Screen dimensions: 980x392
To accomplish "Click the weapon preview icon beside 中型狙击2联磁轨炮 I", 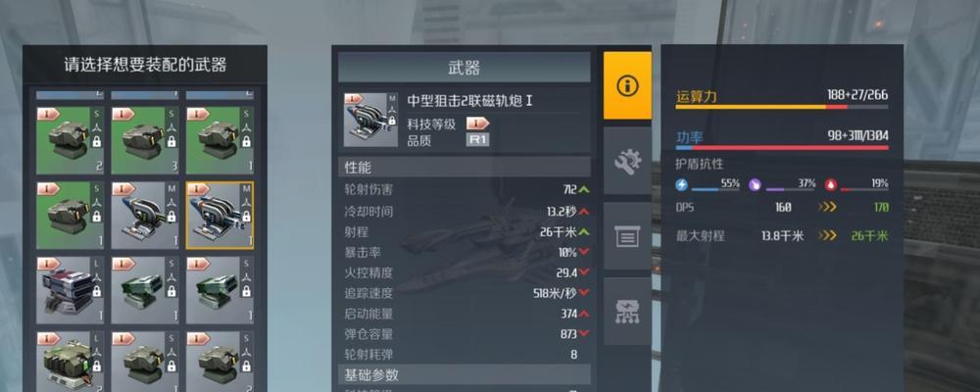I will (370, 120).
